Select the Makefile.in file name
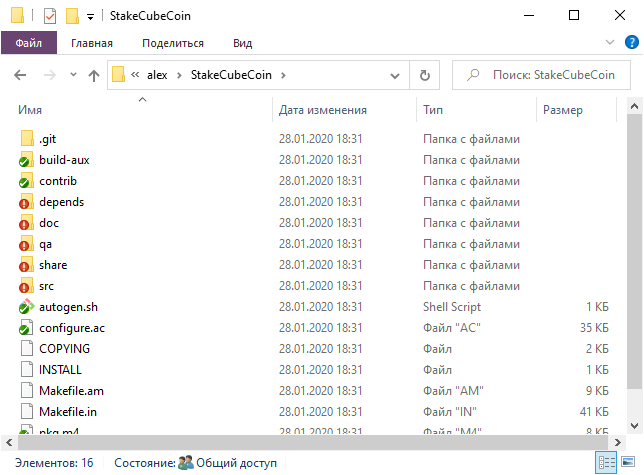This screenshot has width=644, height=475. click(68, 411)
